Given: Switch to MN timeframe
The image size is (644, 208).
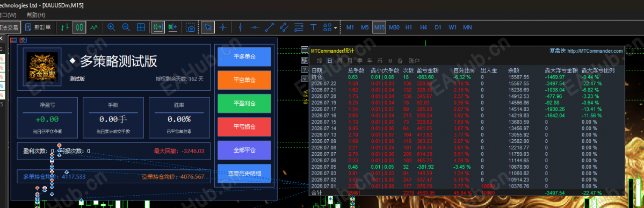Looking at the screenshot, I should coord(467,27).
